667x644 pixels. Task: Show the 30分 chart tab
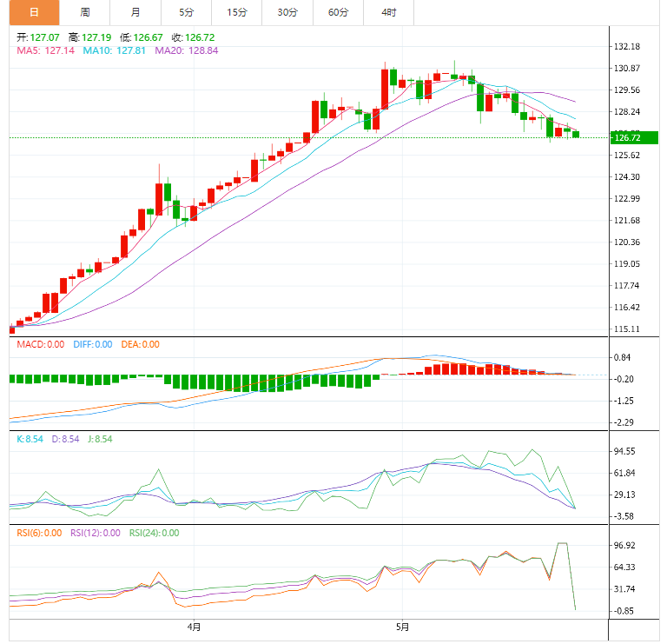point(287,12)
